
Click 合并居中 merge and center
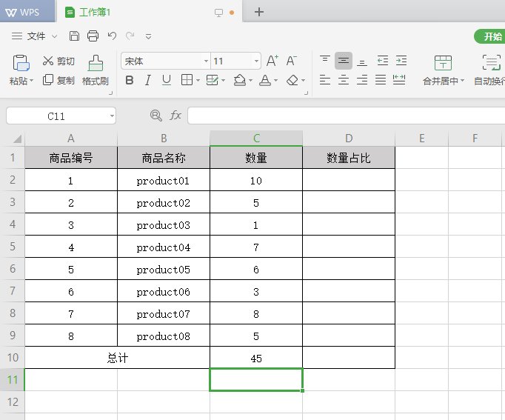click(443, 70)
